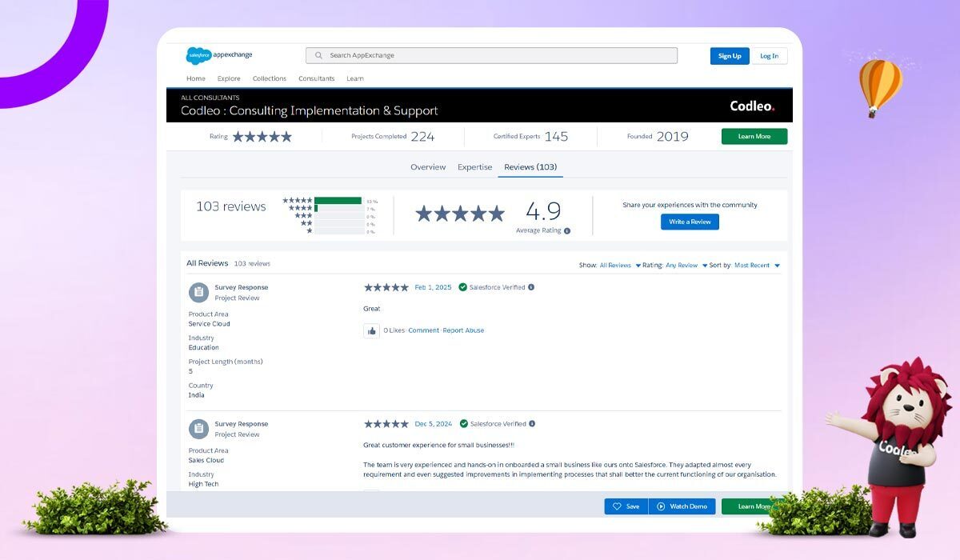This screenshot has height=560, width=960.
Task: Click 'India' country value
Action: point(197,395)
